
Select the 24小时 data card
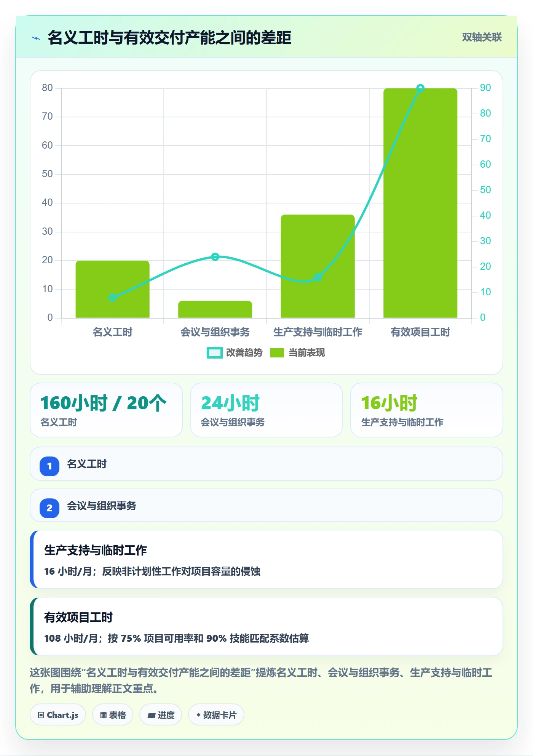tap(266, 410)
